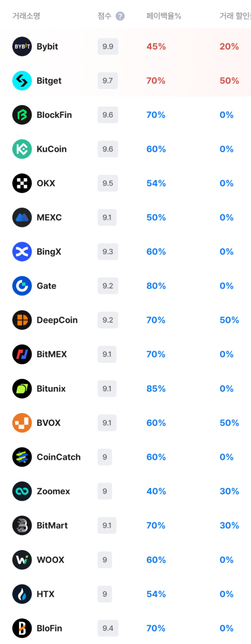Click the Zoomex infinity logo
The height and width of the screenshot is (644, 251).
22,491
